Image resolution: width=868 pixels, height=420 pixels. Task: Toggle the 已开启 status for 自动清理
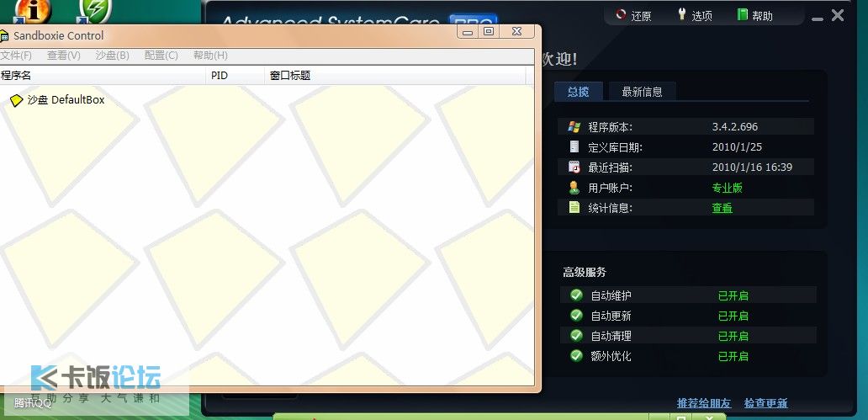click(733, 336)
